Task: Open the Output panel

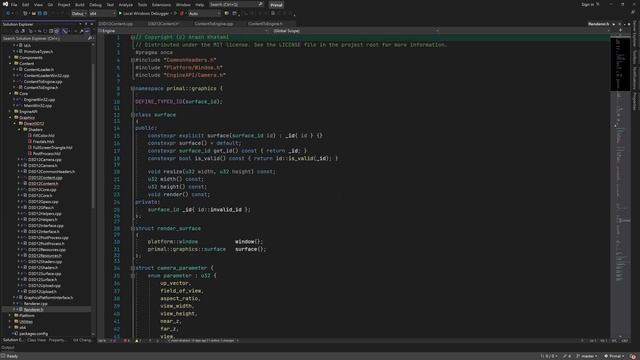Action: pyautogui.click(x=8, y=348)
